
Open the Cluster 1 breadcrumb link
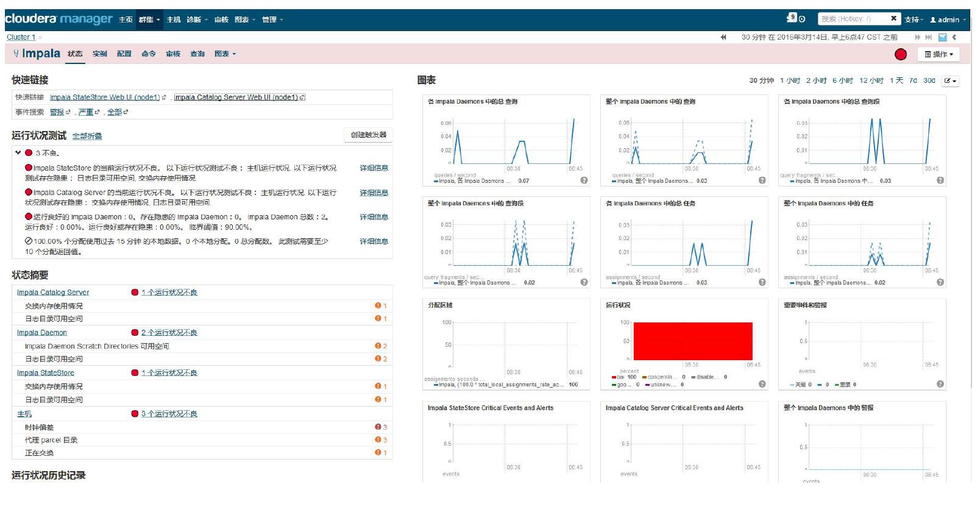tap(21, 37)
